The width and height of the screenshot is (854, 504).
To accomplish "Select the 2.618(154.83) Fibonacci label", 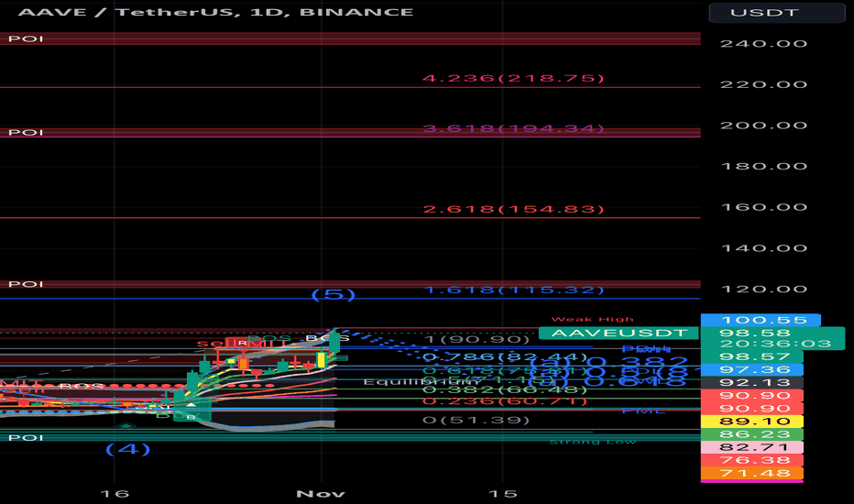I will click(513, 209).
